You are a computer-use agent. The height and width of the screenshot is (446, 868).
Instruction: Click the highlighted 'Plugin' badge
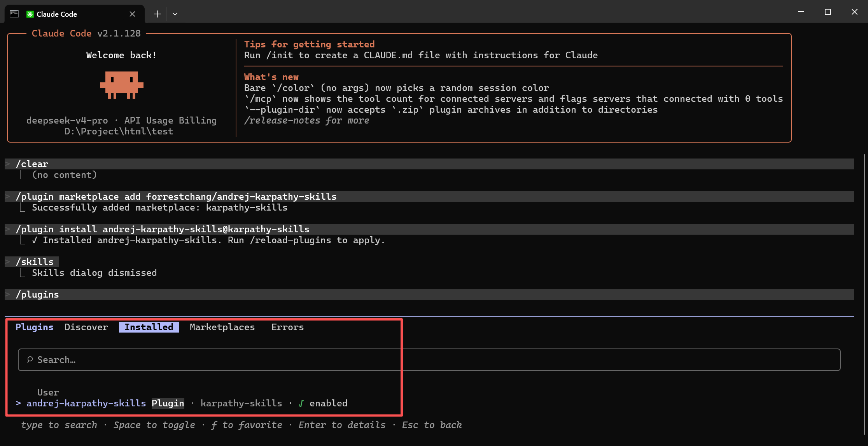[x=168, y=403]
